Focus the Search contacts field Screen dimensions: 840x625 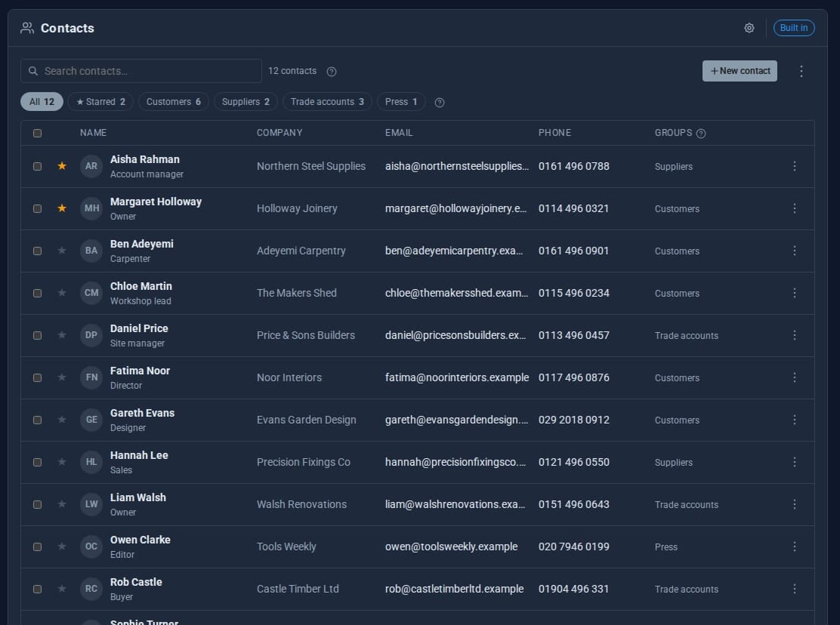pos(141,71)
